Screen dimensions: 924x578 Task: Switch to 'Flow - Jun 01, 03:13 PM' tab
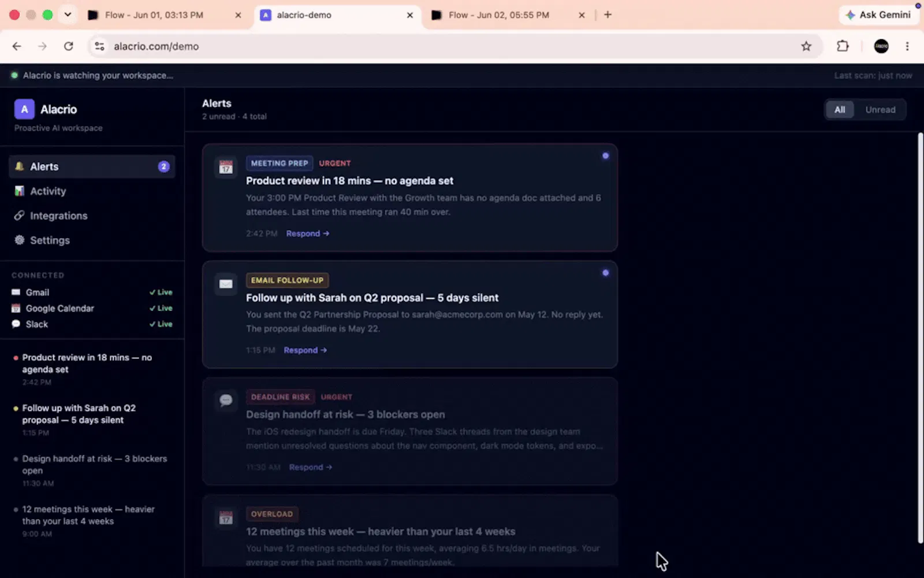[165, 15]
